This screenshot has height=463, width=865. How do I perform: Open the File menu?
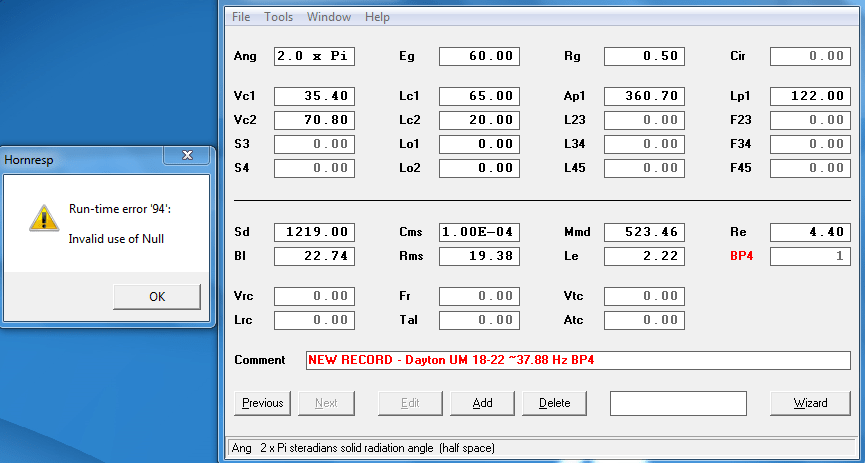pos(241,17)
